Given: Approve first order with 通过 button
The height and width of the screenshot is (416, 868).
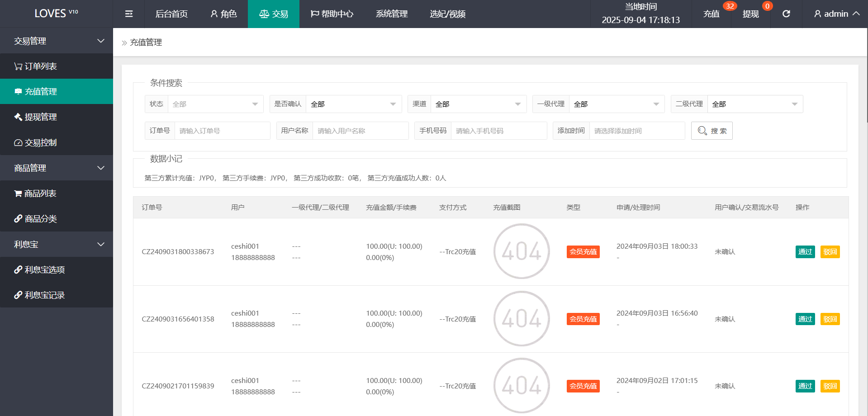Looking at the screenshot, I should coord(805,252).
